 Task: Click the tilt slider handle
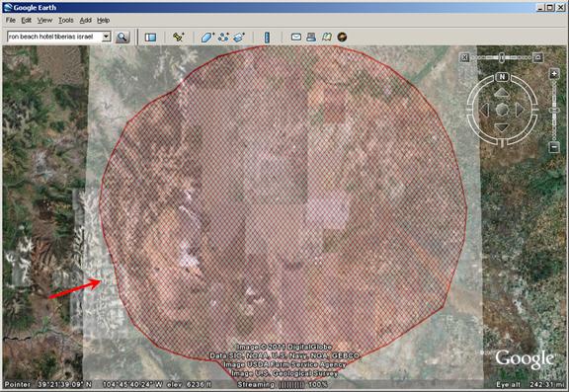tap(502, 57)
